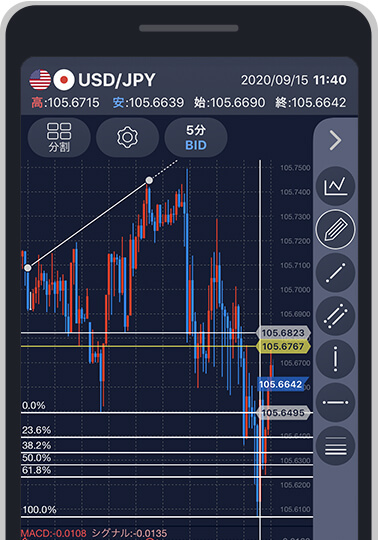Select the trend line's upper endpoint handle
This screenshot has width=378, height=540.
pos(149,180)
